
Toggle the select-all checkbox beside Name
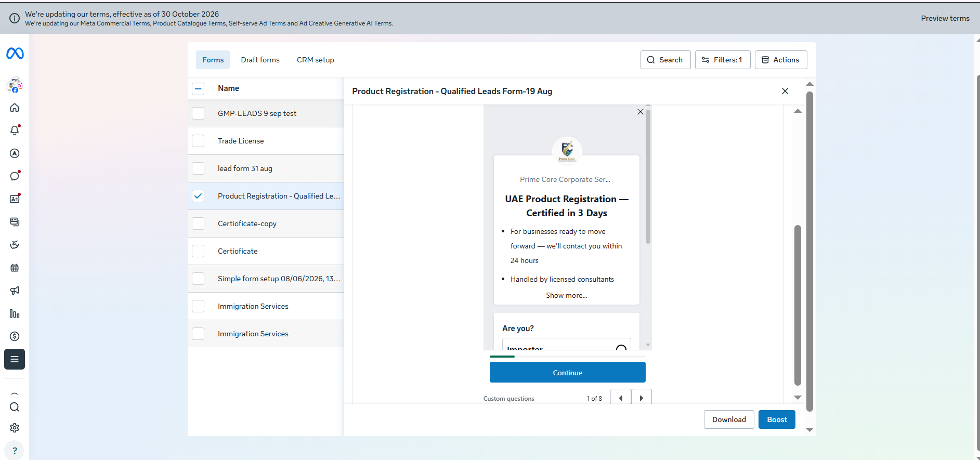pyautogui.click(x=198, y=89)
